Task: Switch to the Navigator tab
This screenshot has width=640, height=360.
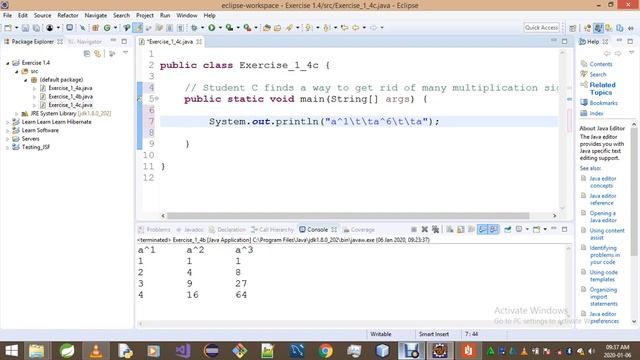Action: [x=85, y=42]
